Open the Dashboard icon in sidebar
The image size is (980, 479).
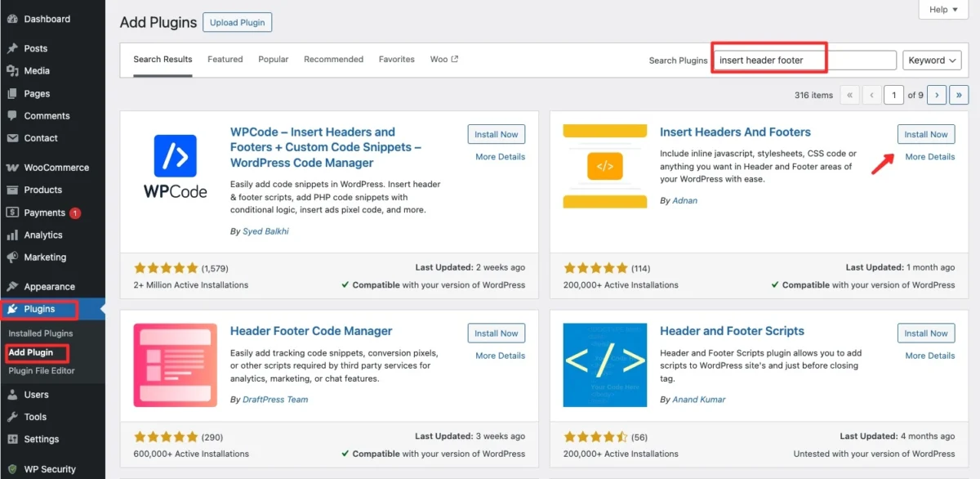(x=12, y=19)
